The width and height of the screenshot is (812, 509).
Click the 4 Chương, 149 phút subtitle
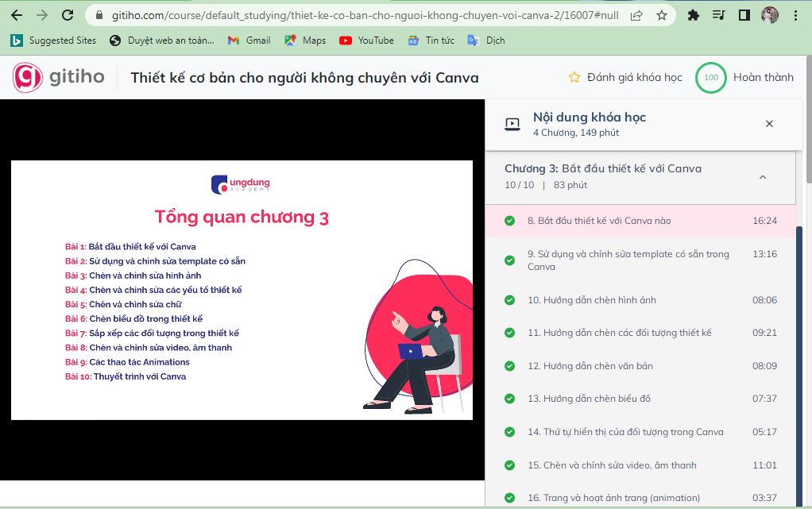pyautogui.click(x=576, y=133)
